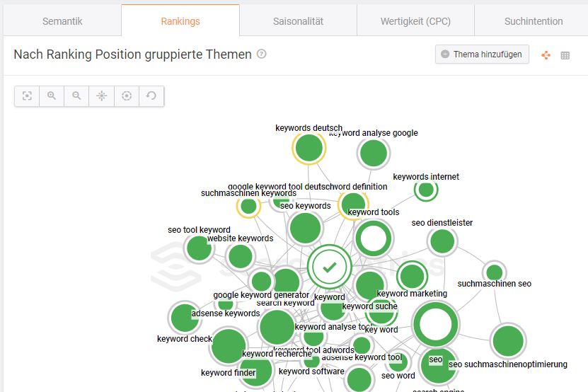Select the keywords internet node
Screen dimensions: 588x392
[x=426, y=190]
